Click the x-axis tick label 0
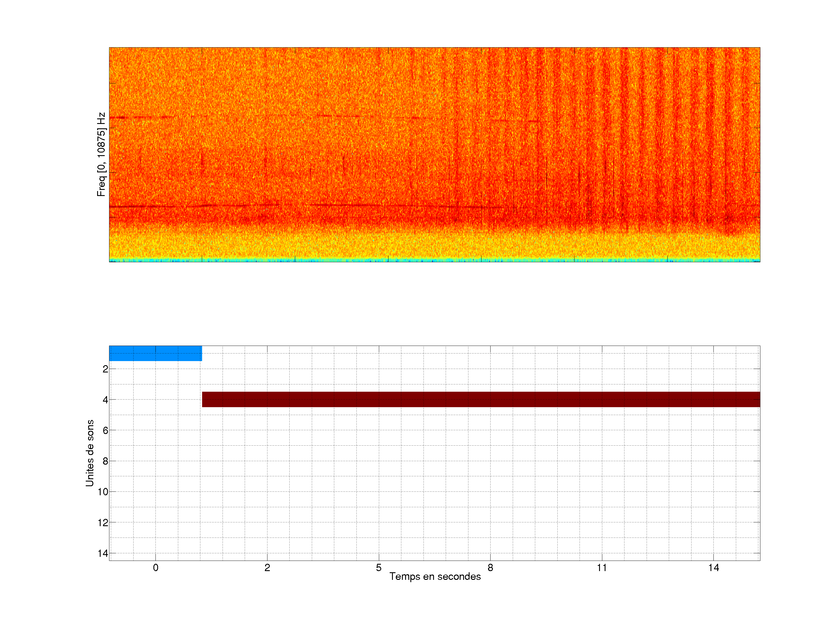The height and width of the screenshot is (630, 840). pos(155,568)
